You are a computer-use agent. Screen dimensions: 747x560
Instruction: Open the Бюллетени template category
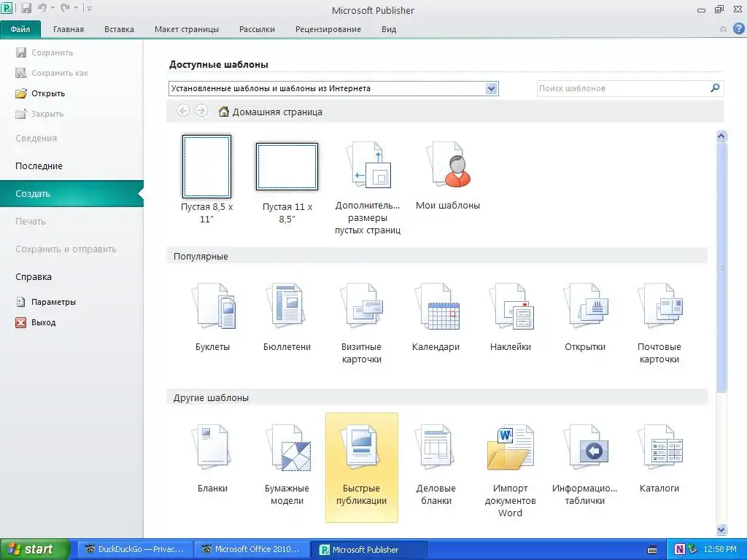(x=287, y=307)
